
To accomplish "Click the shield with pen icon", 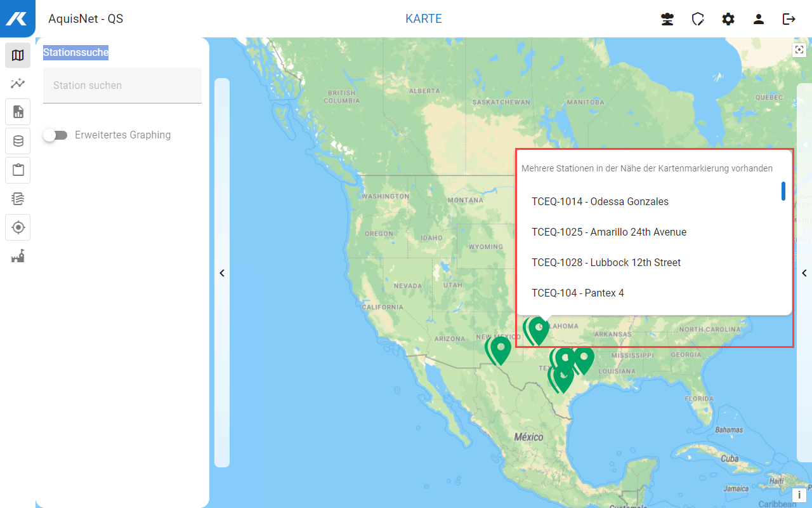I will coord(698,19).
